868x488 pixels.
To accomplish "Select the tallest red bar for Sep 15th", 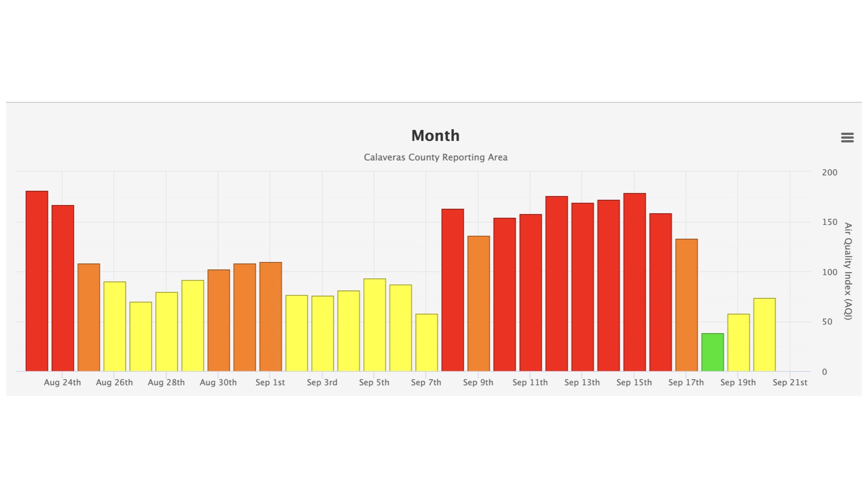I will [635, 282].
